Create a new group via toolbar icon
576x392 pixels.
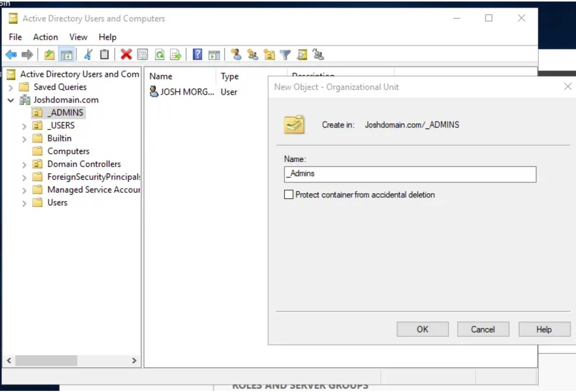[252, 55]
